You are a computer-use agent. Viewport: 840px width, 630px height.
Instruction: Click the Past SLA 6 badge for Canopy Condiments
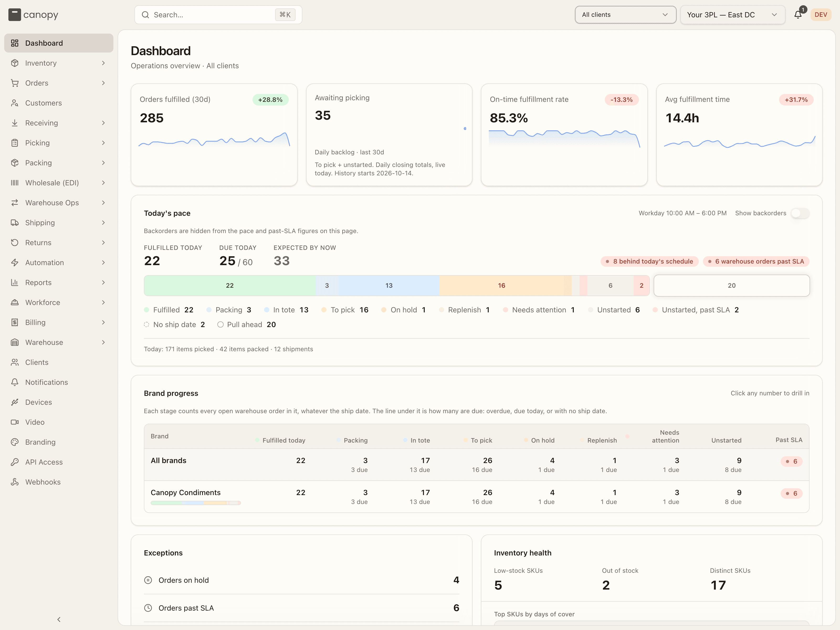tap(791, 493)
